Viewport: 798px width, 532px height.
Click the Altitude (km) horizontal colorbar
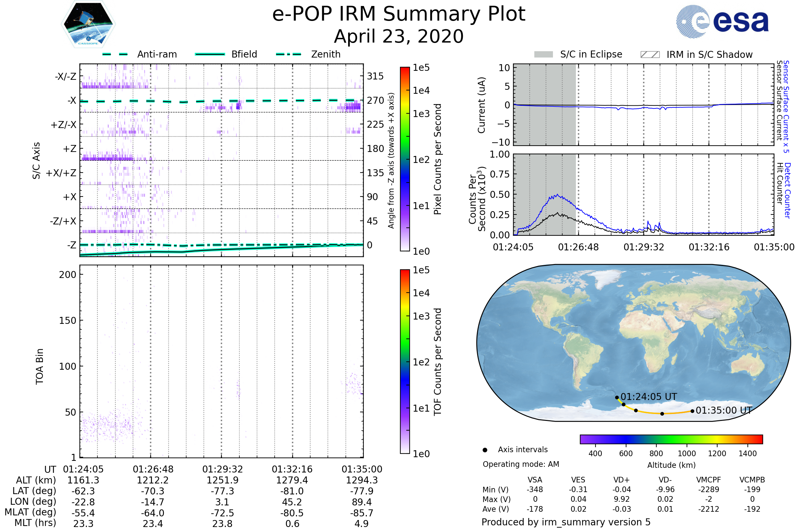tap(671, 439)
